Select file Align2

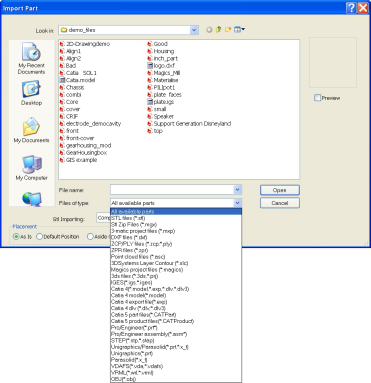(x=73, y=58)
